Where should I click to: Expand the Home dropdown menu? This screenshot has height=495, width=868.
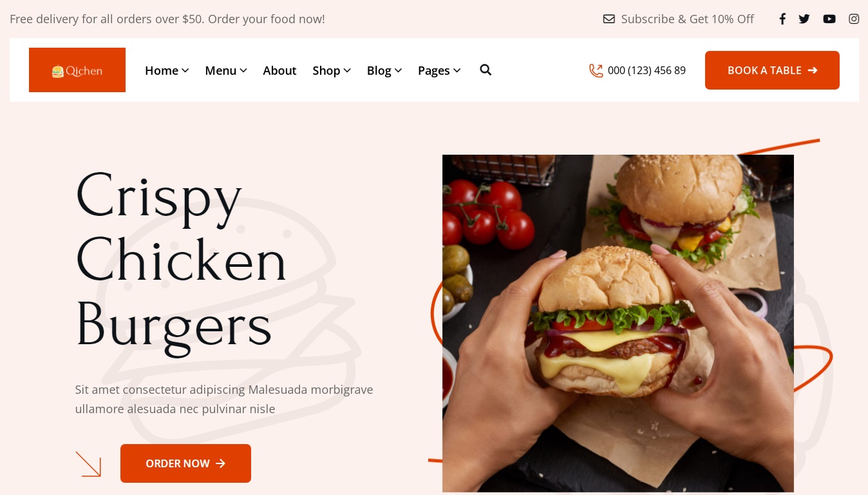[167, 70]
